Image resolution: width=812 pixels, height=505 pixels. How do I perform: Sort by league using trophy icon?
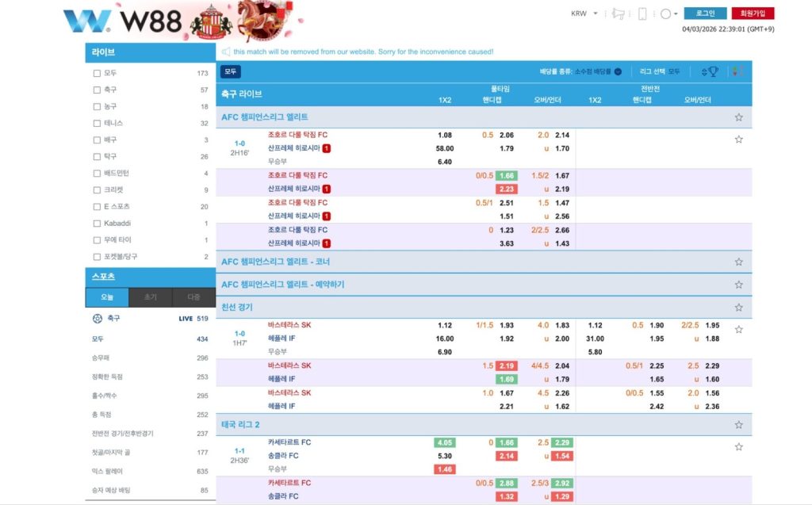713,71
